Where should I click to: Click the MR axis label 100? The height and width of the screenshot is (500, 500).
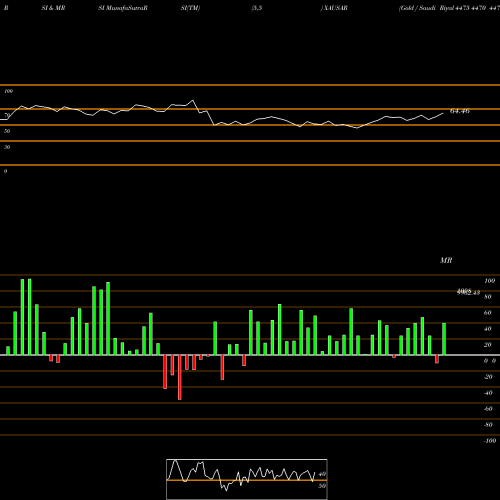click(x=490, y=281)
